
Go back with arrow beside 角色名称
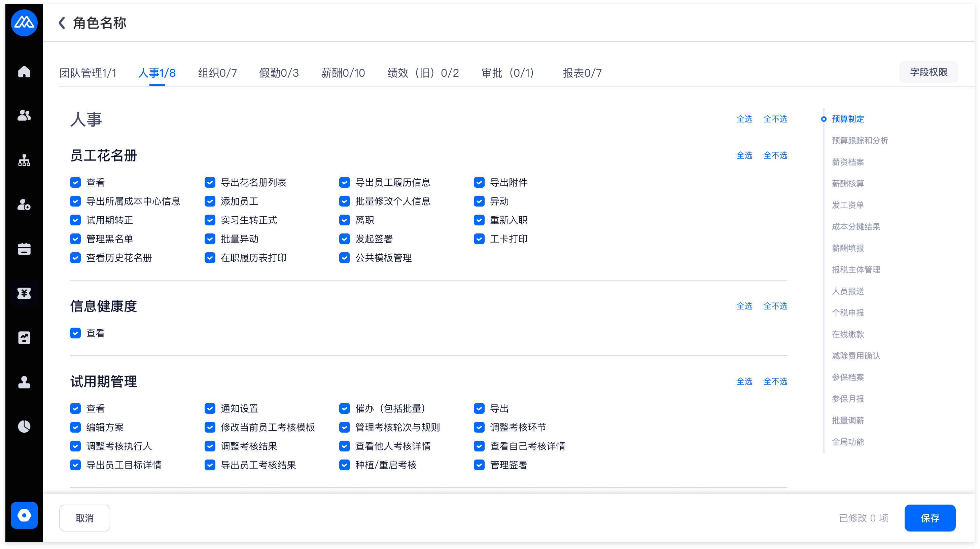pos(62,23)
